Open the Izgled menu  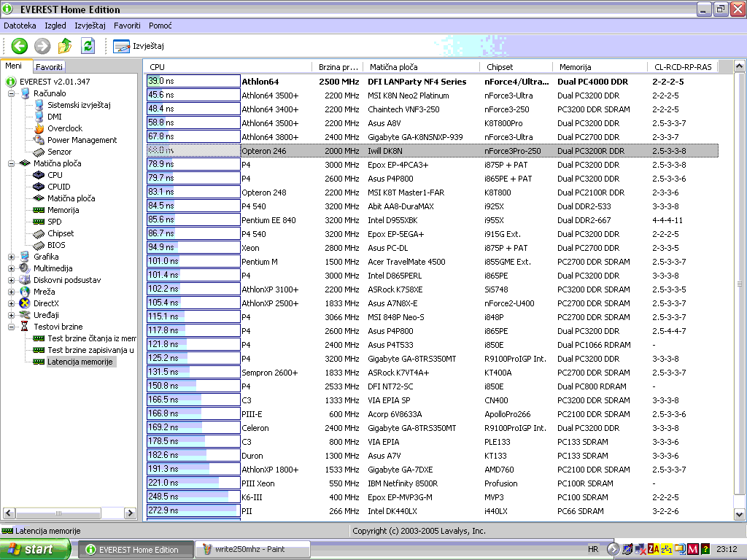[55, 26]
